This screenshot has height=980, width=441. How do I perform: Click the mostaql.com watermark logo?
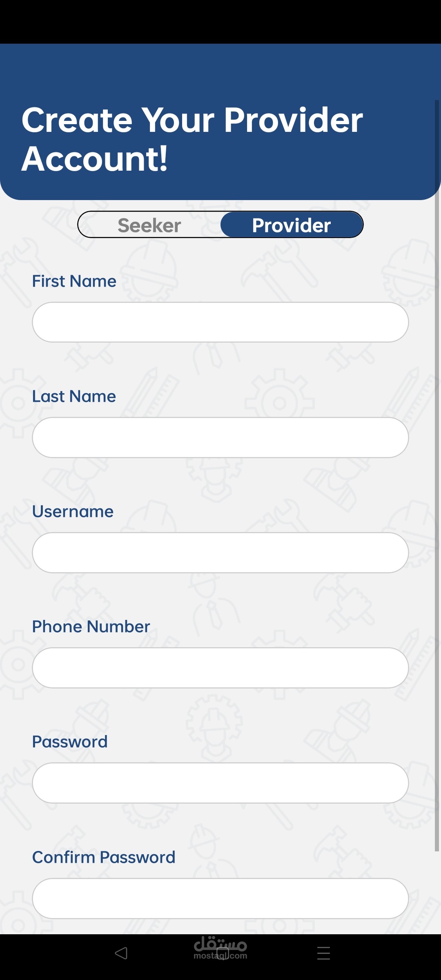click(220, 947)
